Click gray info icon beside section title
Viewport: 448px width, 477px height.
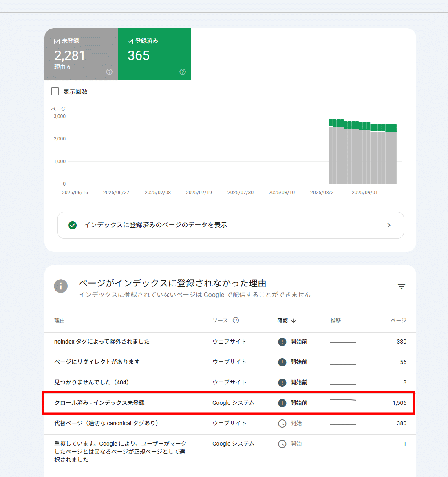[61, 286]
